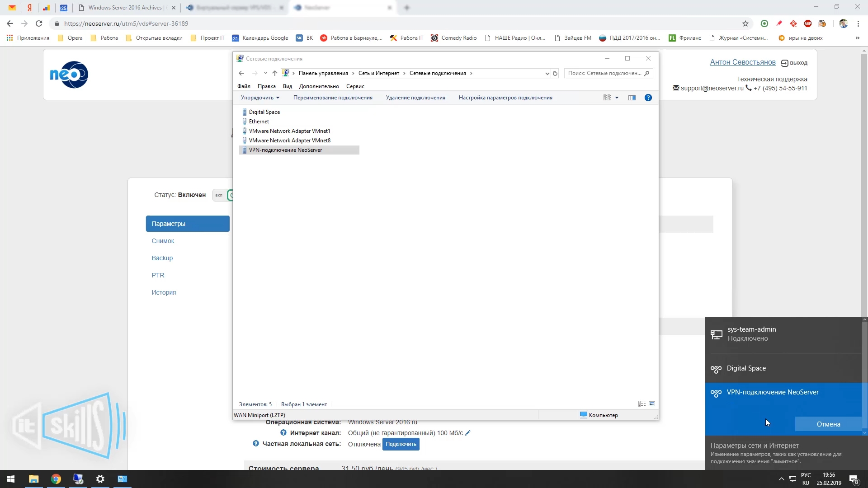Open Settings gear on the taskbar
Screen dimensions: 868x488
click(100, 479)
